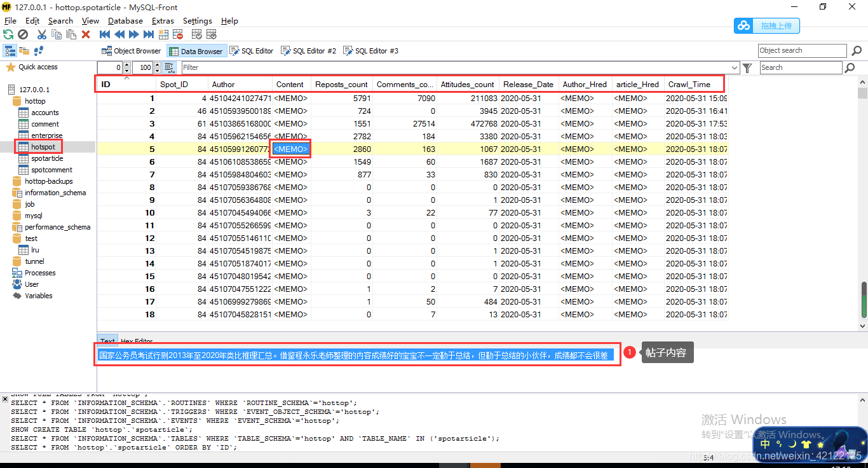Image resolution: width=868 pixels, height=468 pixels.
Task: Switch to Data Browser tab
Action: pyautogui.click(x=196, y=51)
